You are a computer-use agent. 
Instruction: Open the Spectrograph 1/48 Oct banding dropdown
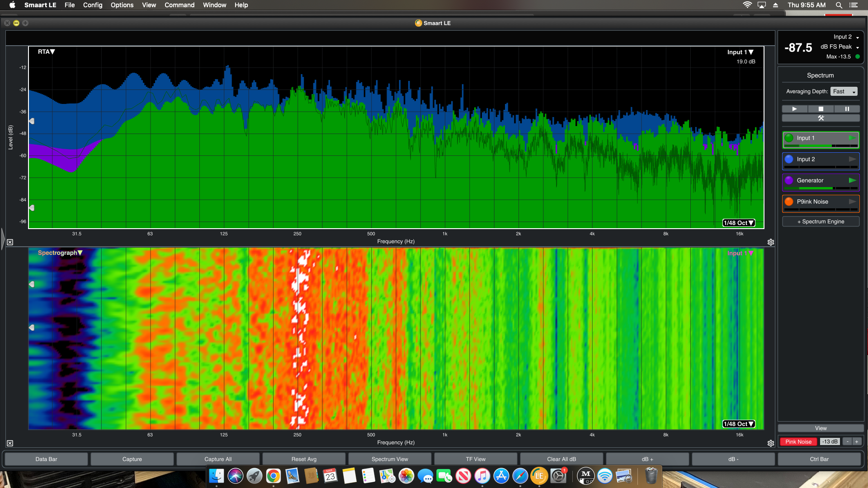pos(739,424)
